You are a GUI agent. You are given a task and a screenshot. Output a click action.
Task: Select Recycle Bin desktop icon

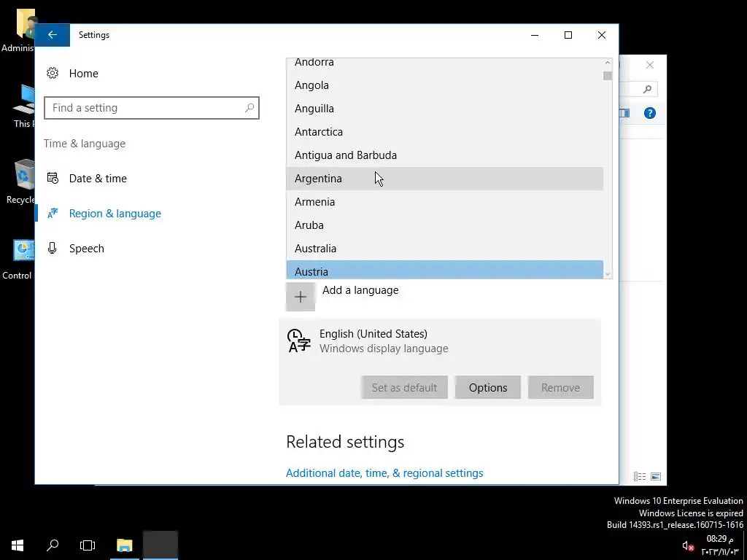[x=20, y=182]
